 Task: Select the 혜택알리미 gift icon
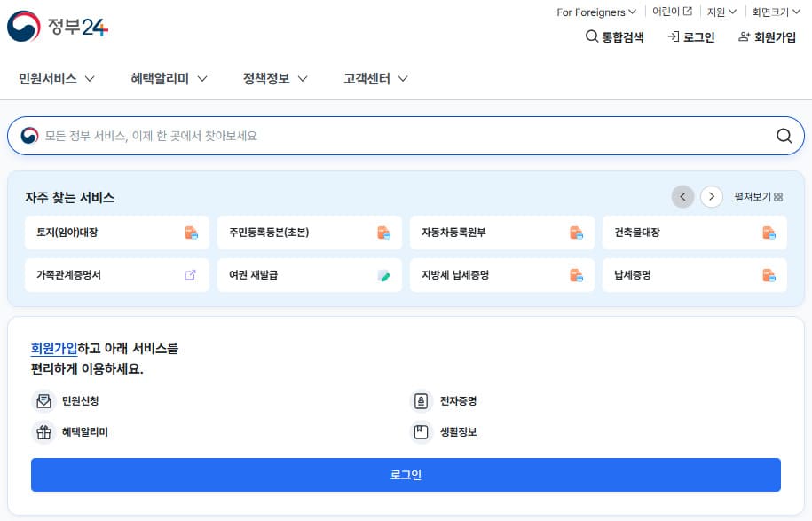click(x=43, y=431)
